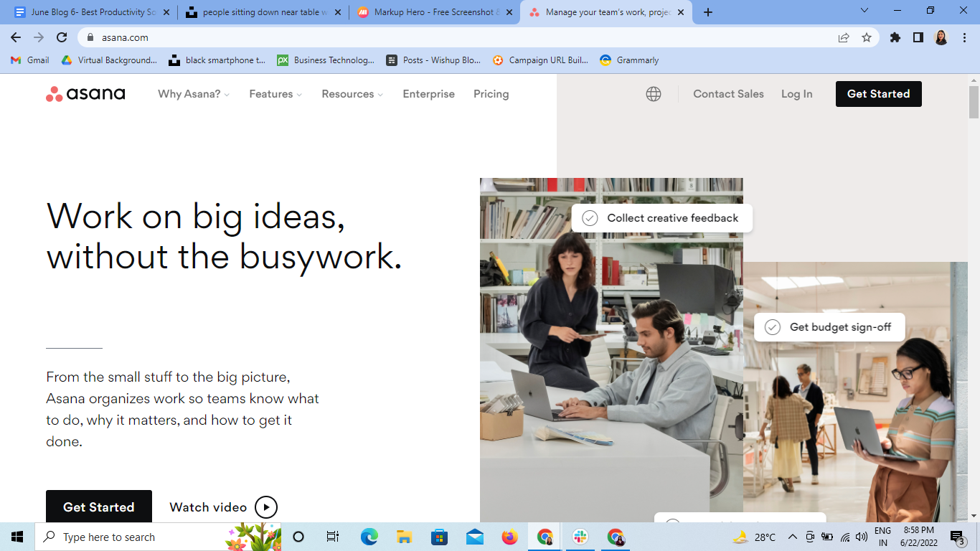Image resolution: width=980 pixels, height=551 pixels.
Task: View site info via the padlock icon
Action: point(90,37)
